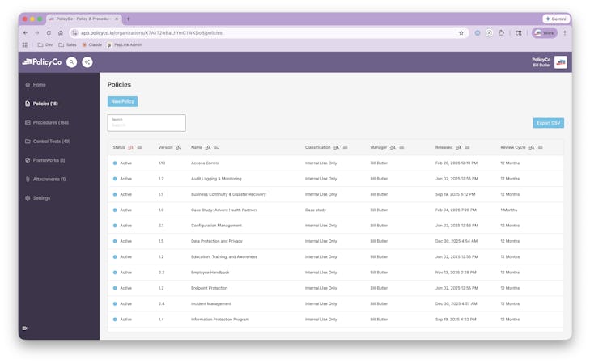Click the media/tab control icon in browser toolbar

tap(519, 33)
